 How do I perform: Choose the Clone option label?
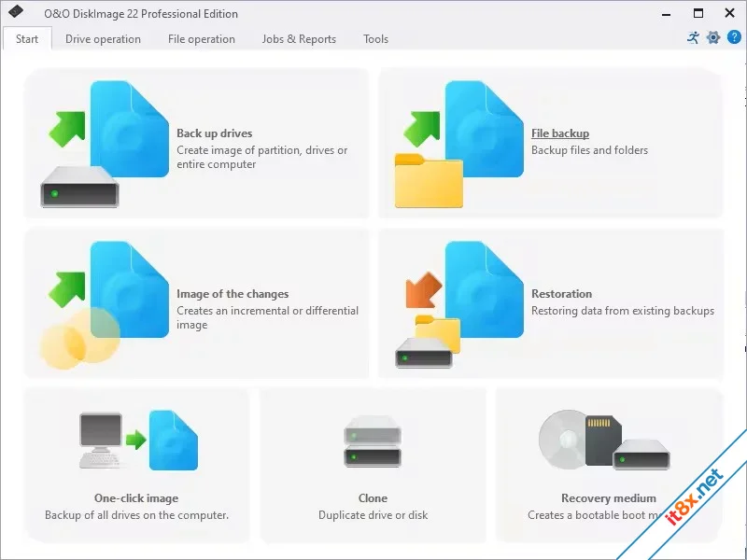pos(373,498)
